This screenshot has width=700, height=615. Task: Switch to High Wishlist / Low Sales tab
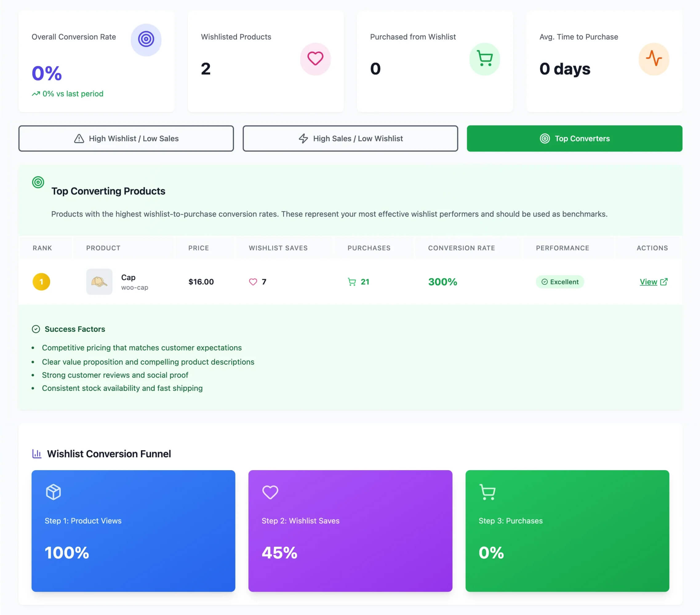(x=126, y=139)
